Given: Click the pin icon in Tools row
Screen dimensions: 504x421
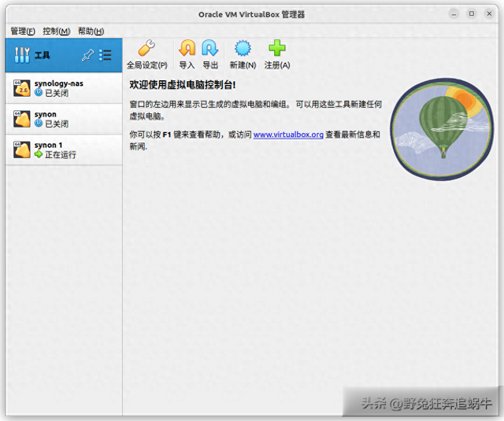Looking at the screenshot, I should click(87, 55).
